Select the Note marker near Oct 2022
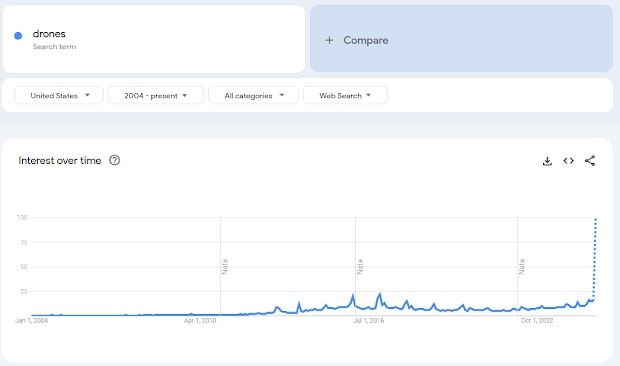The image size is (620, 366). pyautogui.click(x=522, y=266)
